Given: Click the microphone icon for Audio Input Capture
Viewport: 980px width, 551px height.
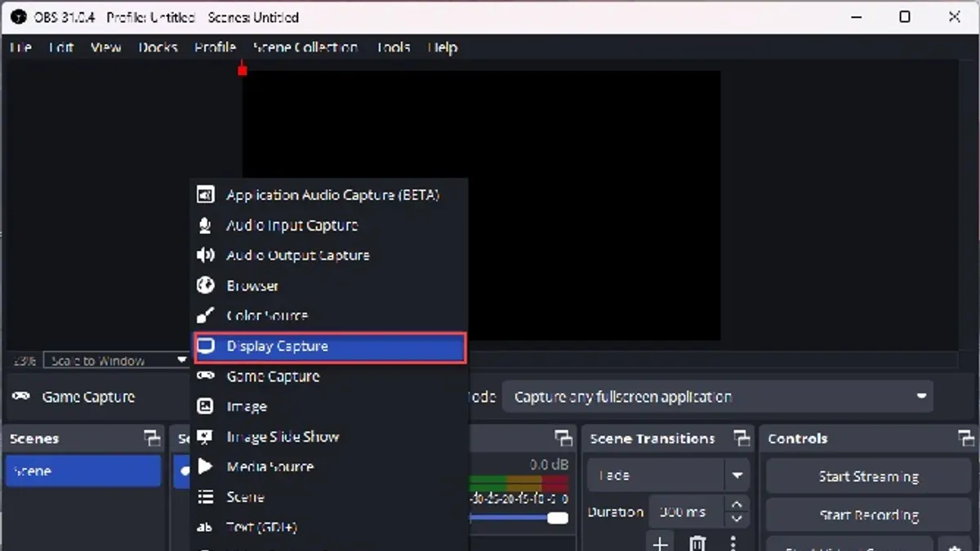Looking at the screenshot, I should (206, 225).
